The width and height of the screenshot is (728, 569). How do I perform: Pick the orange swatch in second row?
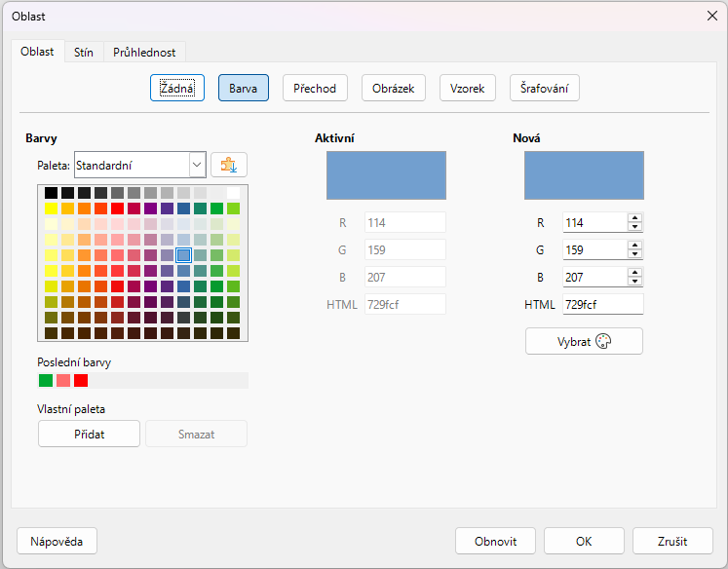pos(84,209)
